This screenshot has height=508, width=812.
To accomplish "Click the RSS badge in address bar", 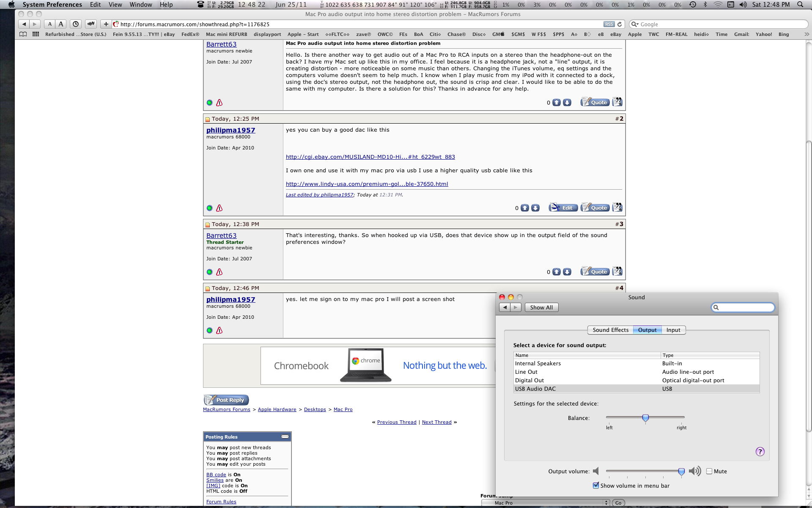I will tap(609, 24).
